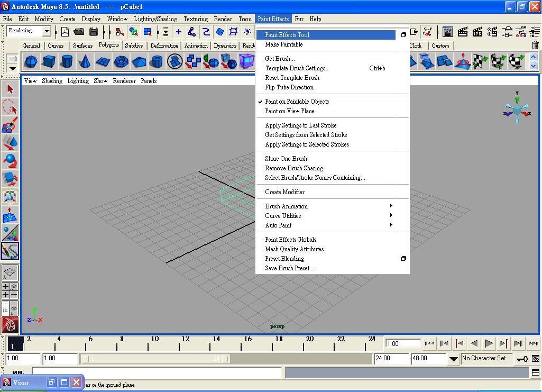Create a polygon pyramid from shelf
This screenshot has width=542, height=392.
coord(139,62)
